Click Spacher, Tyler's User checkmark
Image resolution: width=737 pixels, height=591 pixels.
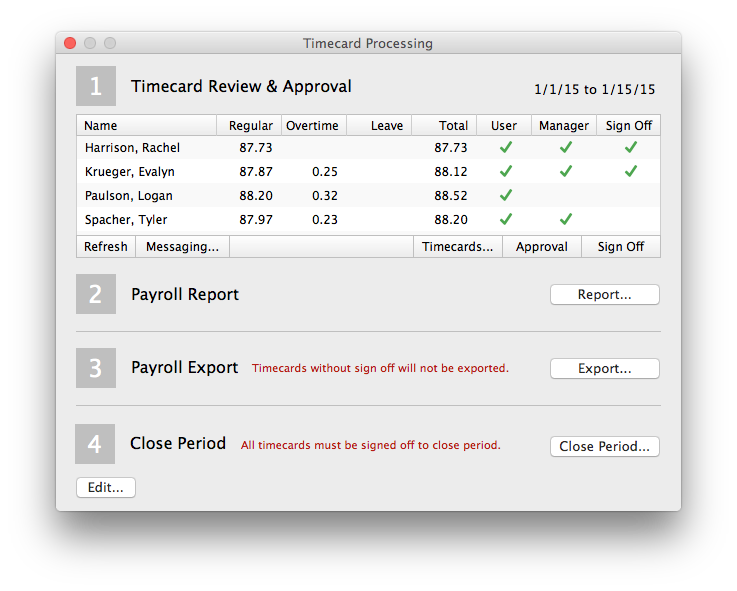(x=506, y=219)
